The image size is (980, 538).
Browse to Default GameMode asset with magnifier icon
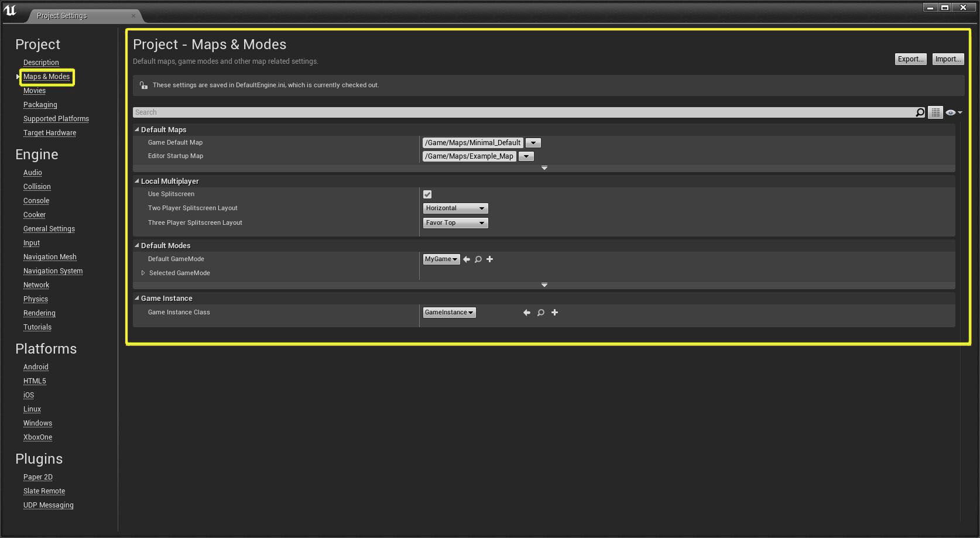[478, 259]
